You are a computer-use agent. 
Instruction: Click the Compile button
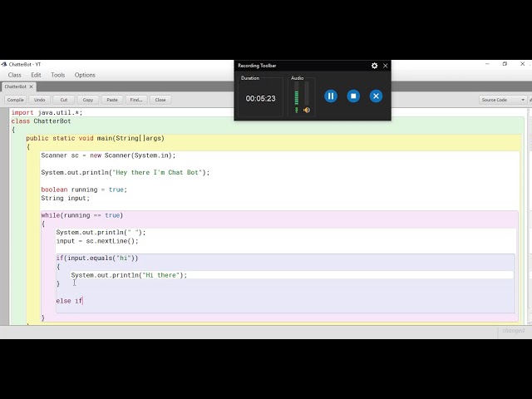click(x=15, y=100)
